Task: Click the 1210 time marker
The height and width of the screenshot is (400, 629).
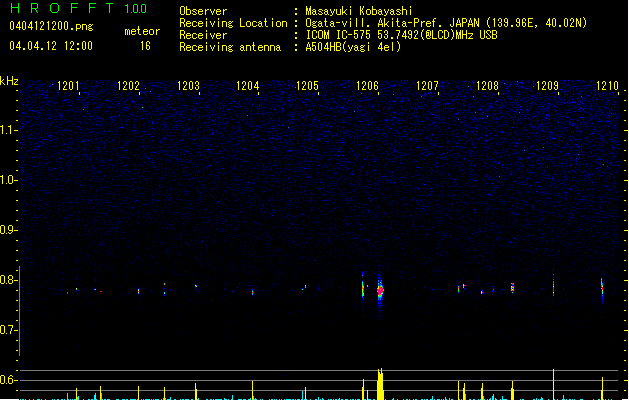Action: pos(607,86)
